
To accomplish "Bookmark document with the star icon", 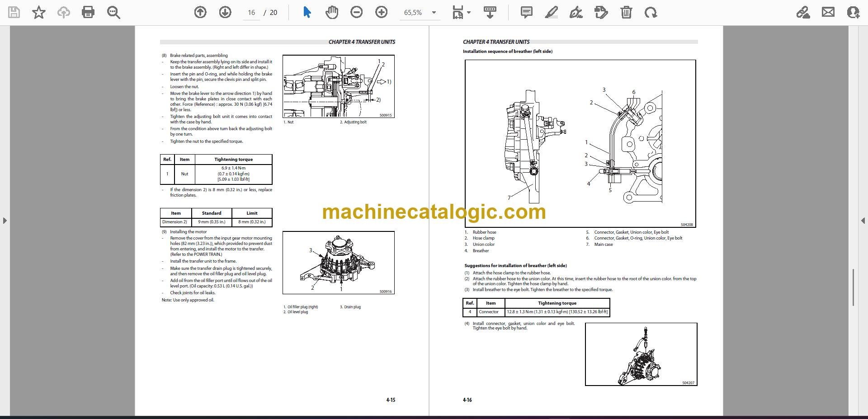I will (39, 12).
